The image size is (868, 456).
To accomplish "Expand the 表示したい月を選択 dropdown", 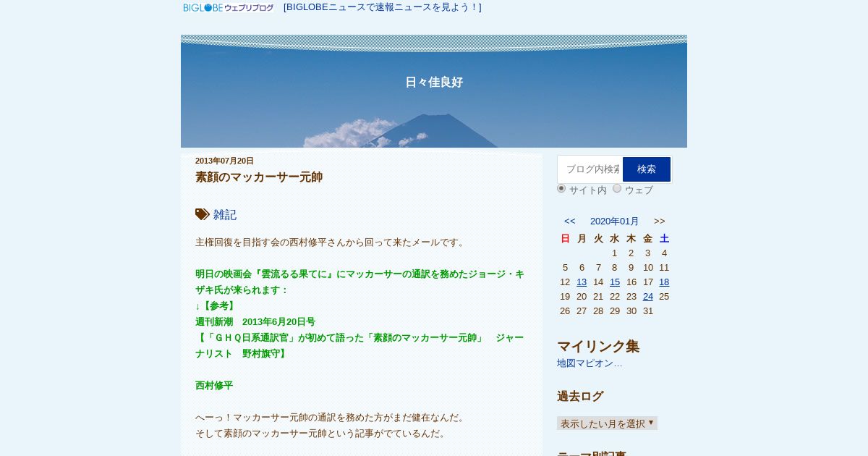I will [x=607, y=423].
